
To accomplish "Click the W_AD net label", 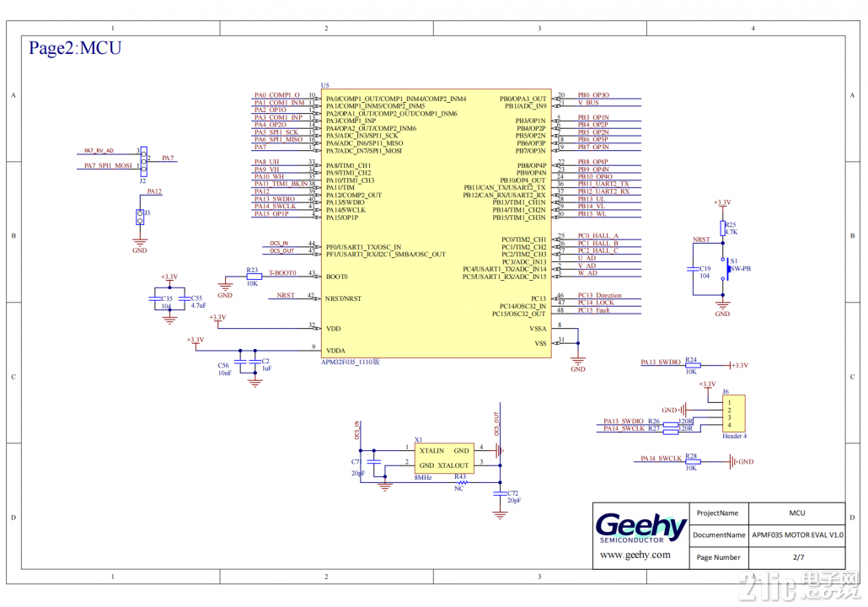I will 587,273.
